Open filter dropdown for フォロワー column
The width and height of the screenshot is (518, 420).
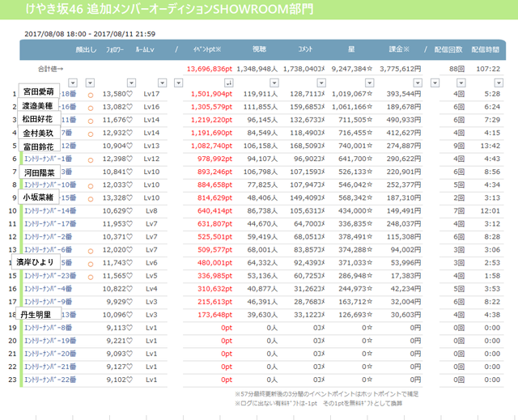pos(131,83)
